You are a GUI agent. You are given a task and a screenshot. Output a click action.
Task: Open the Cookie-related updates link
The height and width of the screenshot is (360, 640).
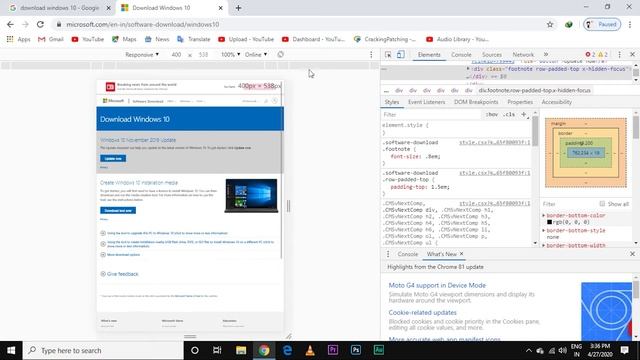[x=422, y=312]
